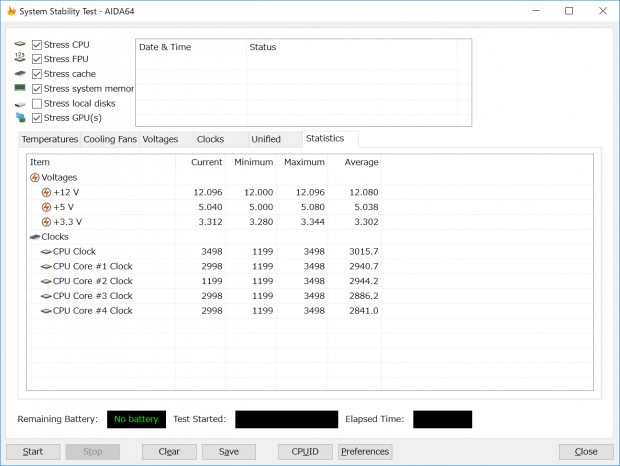Maximize the System Stability Test window
This screenshot has height=466, width=620.
tap(569, 11)
